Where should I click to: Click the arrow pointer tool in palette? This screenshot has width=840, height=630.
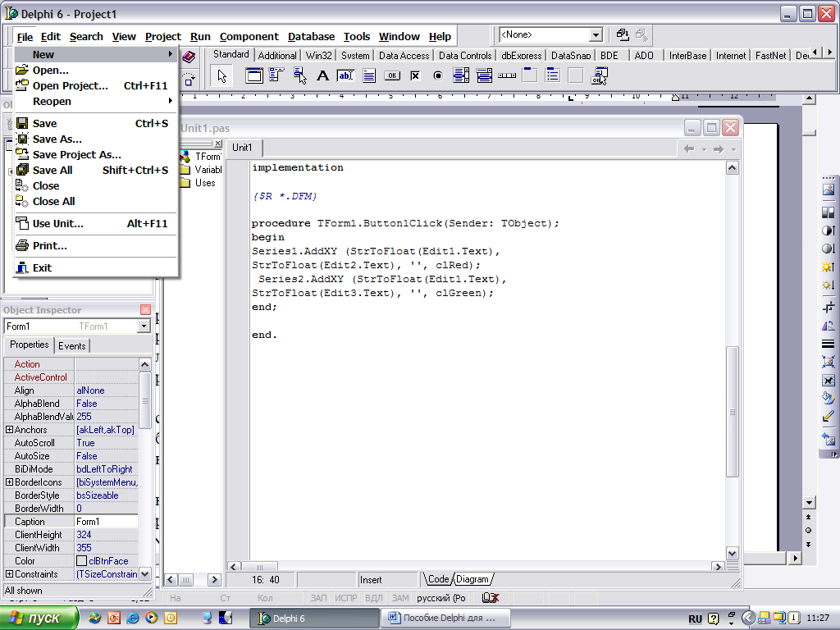pyautogui.click(x=221, y=75)
